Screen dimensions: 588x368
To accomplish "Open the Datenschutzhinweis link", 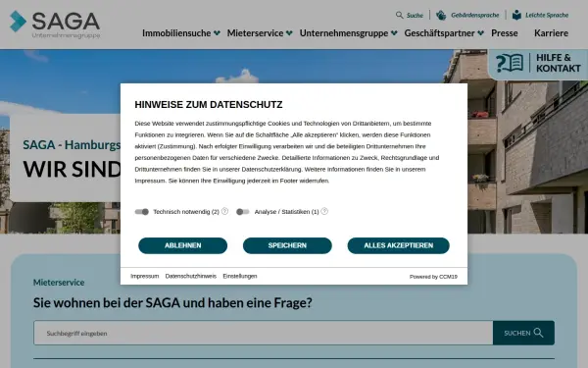I will 191,276.
